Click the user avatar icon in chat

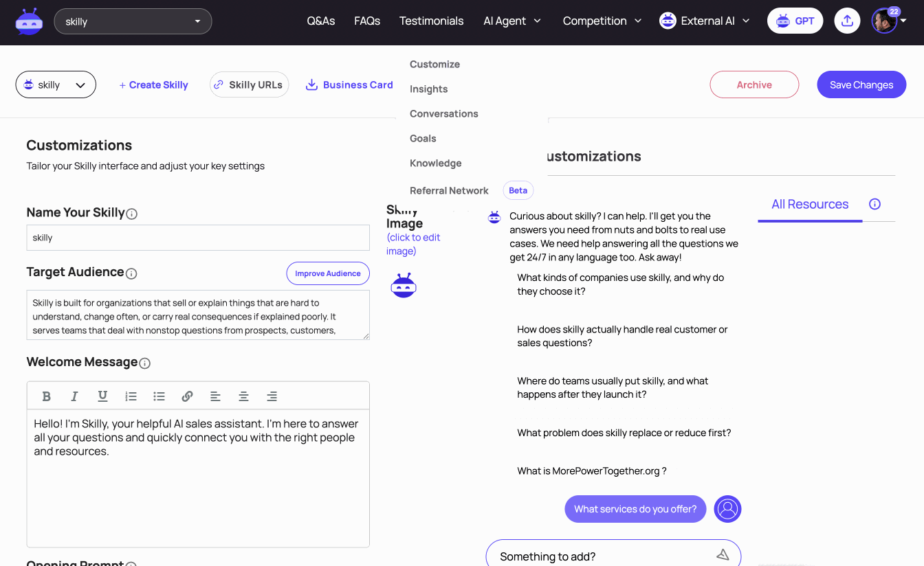coord(728,509)
